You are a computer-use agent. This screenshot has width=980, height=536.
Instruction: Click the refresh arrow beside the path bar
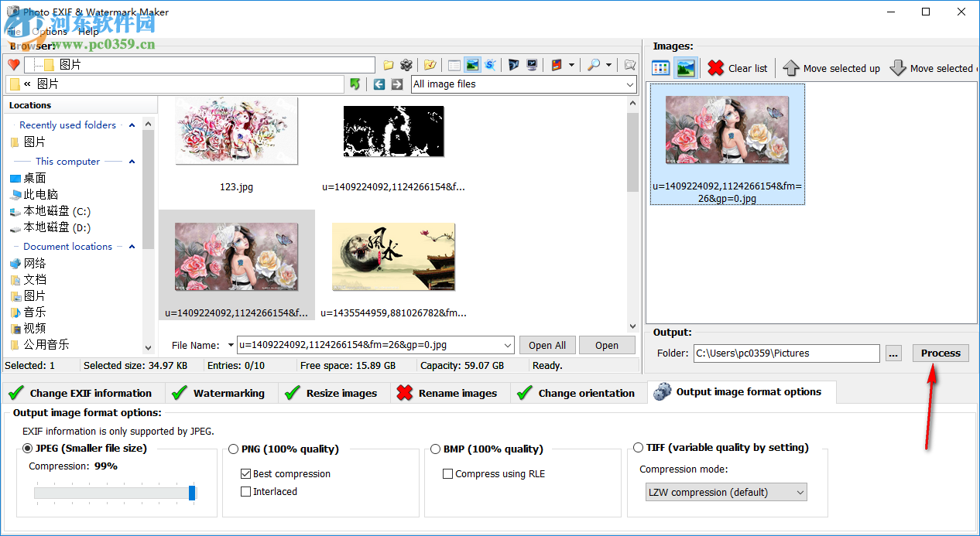point(355,84)
